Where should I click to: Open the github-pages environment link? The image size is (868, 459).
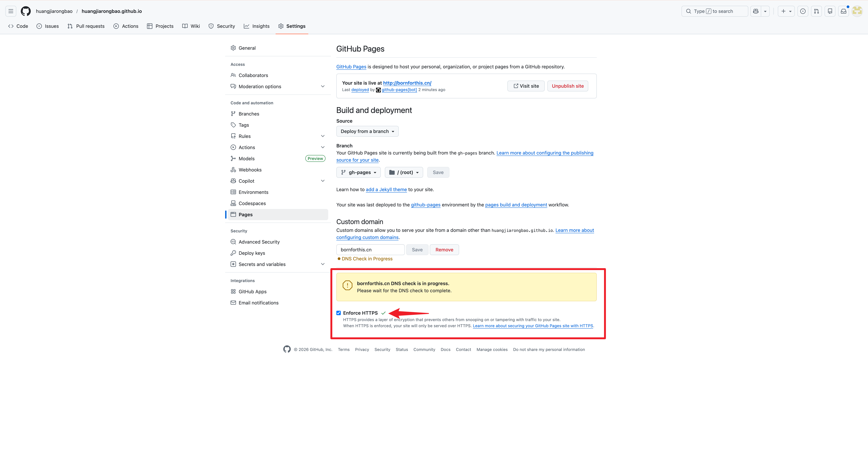(x=426, y=205)
